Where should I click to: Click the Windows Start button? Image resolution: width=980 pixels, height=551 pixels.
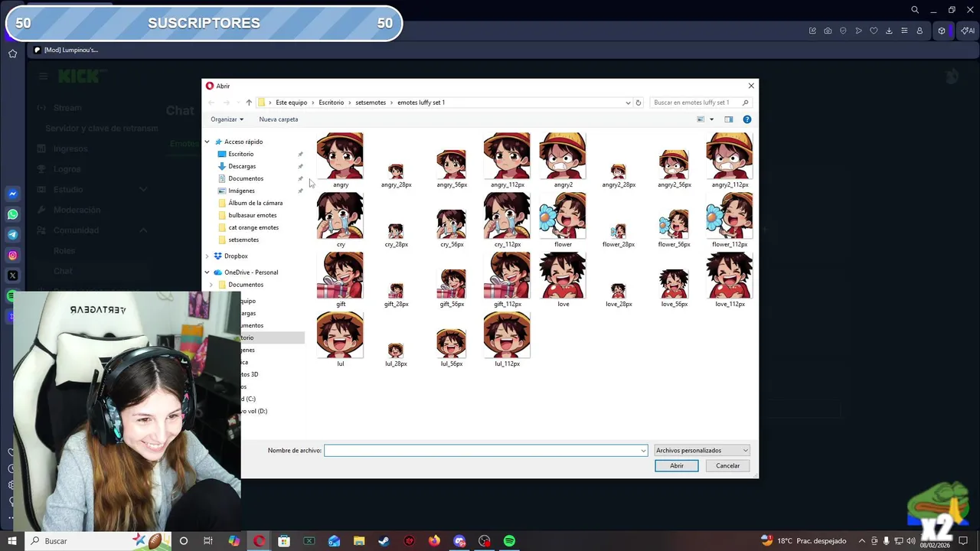(11, 541)
